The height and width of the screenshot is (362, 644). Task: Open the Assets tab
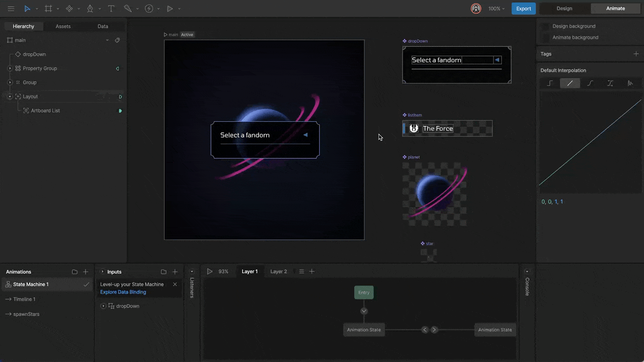coord(63,26)
